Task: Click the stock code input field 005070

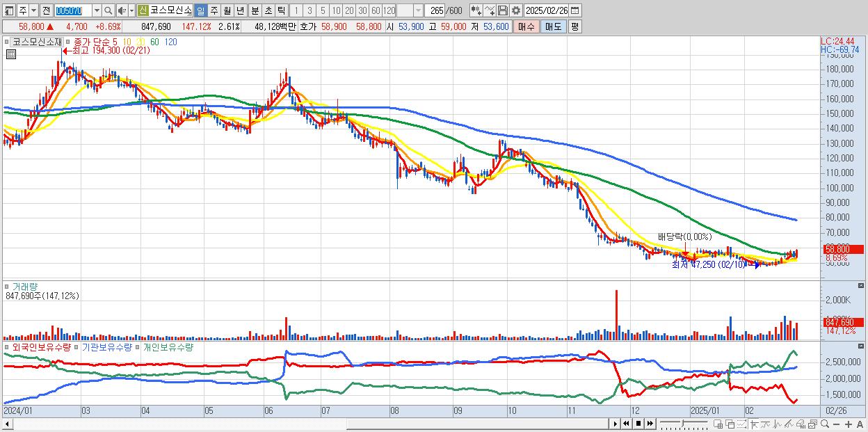Action: [74, 10]
